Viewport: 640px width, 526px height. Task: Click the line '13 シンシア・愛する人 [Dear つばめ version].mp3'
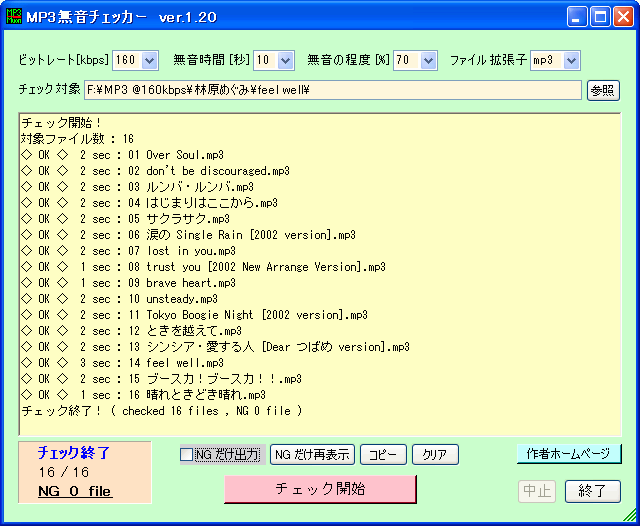coord(216,347)
